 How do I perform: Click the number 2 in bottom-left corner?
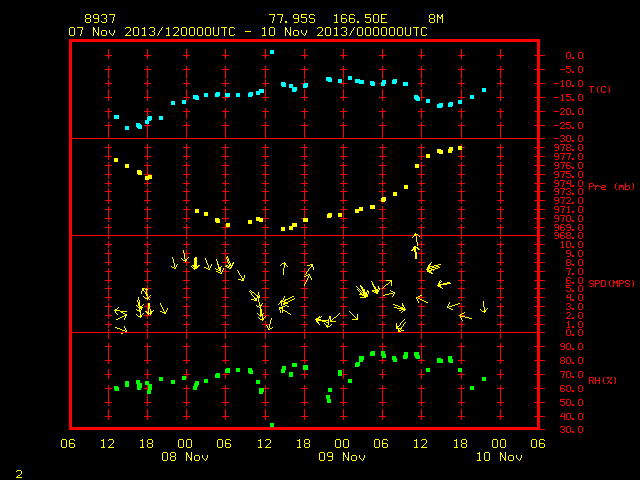[19, 474]
